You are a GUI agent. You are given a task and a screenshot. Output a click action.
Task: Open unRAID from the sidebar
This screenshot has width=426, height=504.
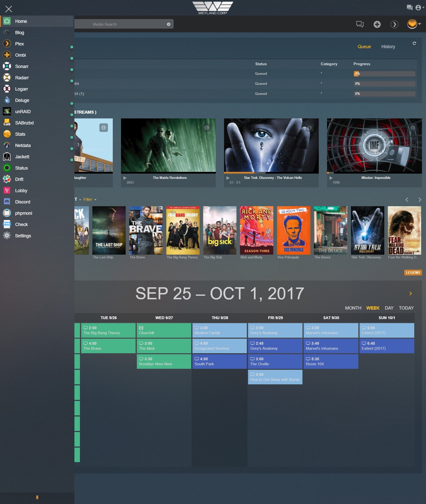[x=37, y=112]
